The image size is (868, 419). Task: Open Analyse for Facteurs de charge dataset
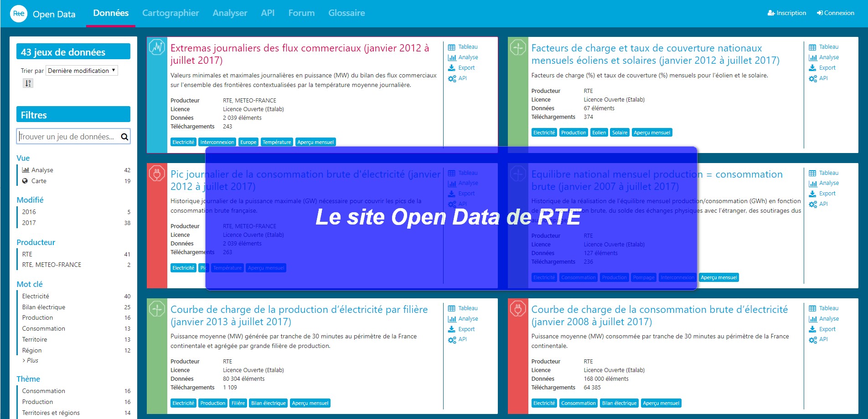click(824, 57)
